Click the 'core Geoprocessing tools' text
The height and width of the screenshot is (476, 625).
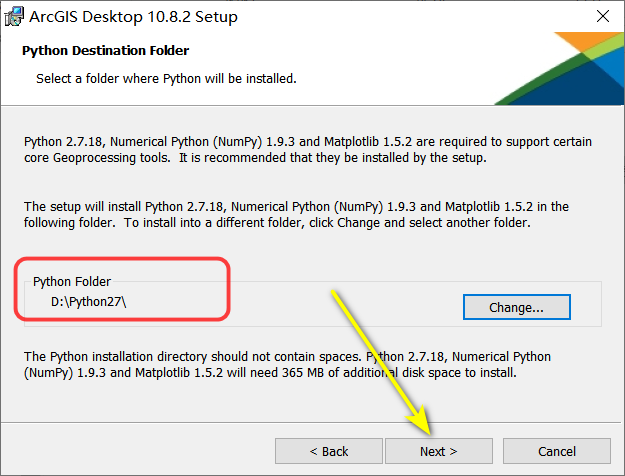(x=94, y=157)
